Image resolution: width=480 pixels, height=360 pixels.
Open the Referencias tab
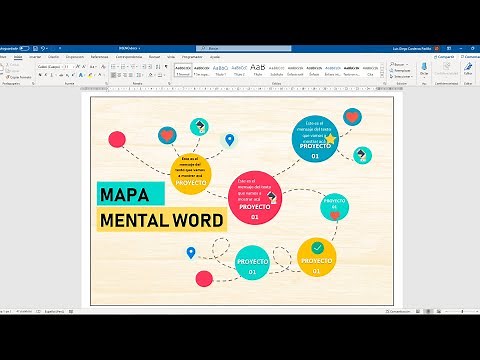[99, 57]
